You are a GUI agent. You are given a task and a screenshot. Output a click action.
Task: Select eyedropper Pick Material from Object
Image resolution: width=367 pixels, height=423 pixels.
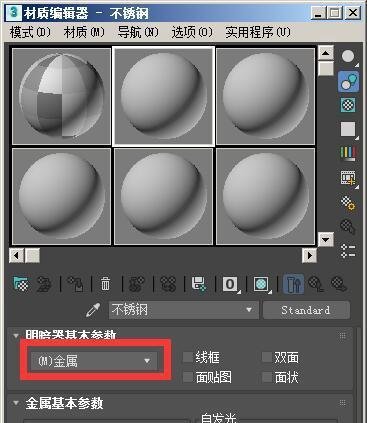pyautogui.click(x=93, y=310)
